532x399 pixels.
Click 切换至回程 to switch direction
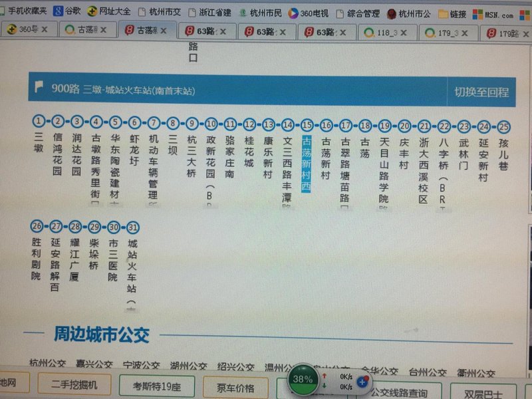481,92
